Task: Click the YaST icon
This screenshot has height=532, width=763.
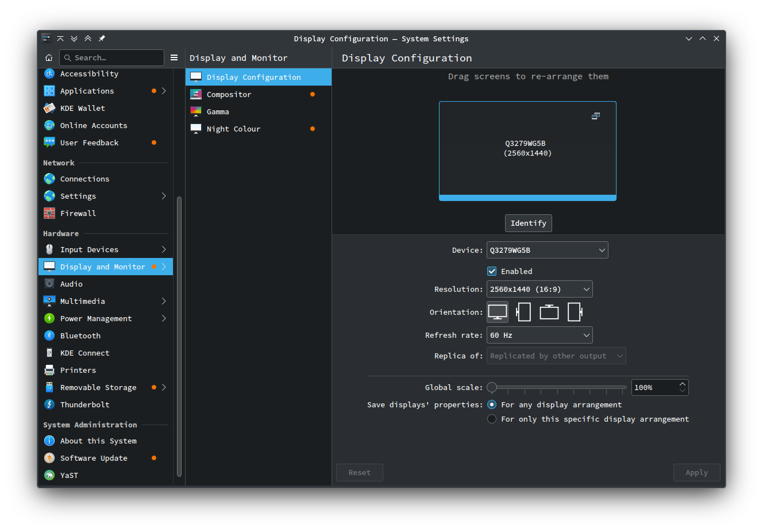Action: coord(49,475)
